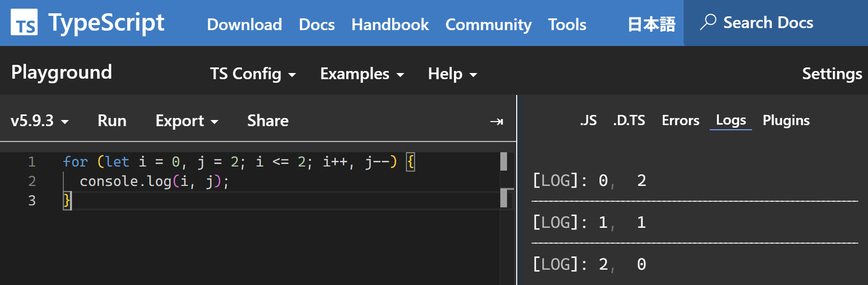Open the Plugins tab

786,121
